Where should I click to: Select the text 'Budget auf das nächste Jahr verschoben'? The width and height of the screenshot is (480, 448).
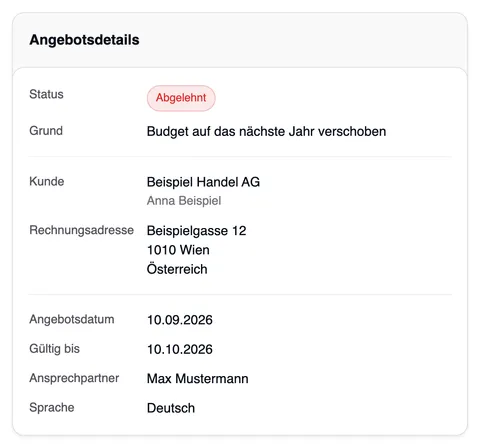pyautogui.click(x=266, y=131)
